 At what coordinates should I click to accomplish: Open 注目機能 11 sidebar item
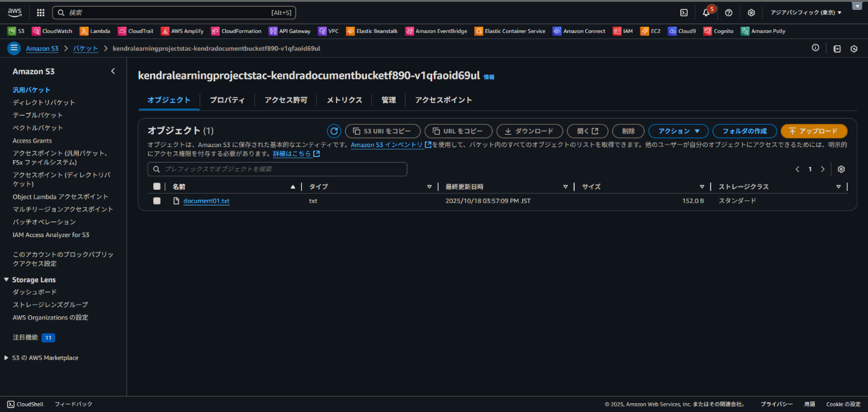(x=34, y=338)
